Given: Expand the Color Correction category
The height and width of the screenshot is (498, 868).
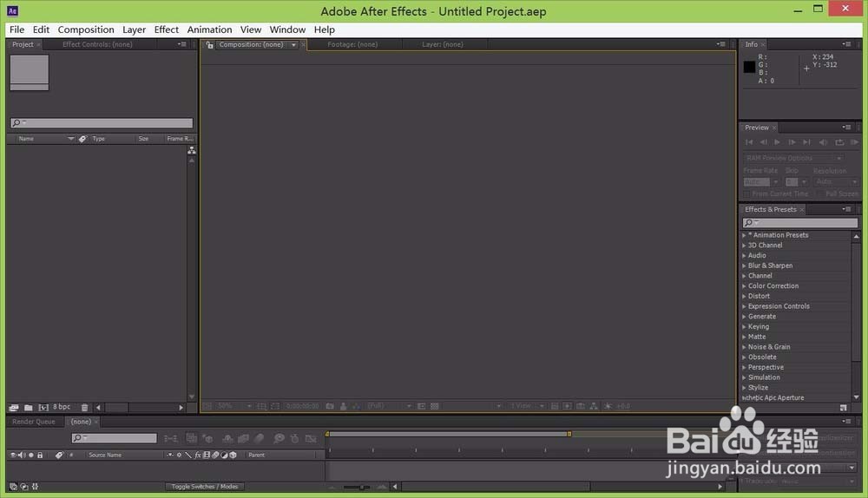Looking at the screenshot, I should click(744, 286).
